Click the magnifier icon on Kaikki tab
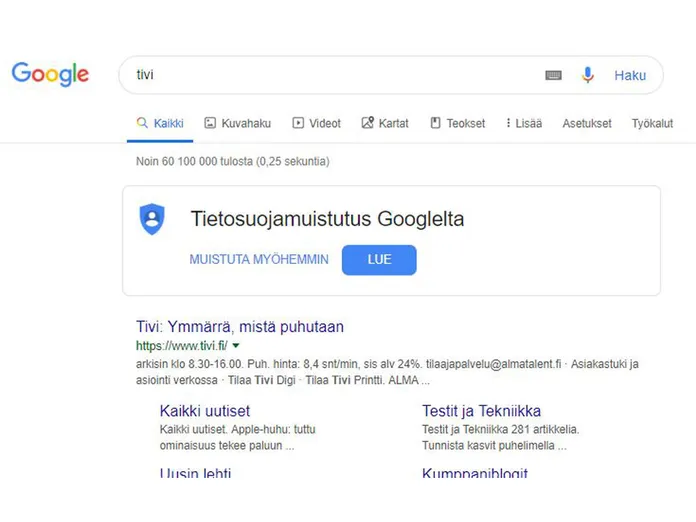The image size is (696, 522). pyautogui.click(x=142, y=123)
